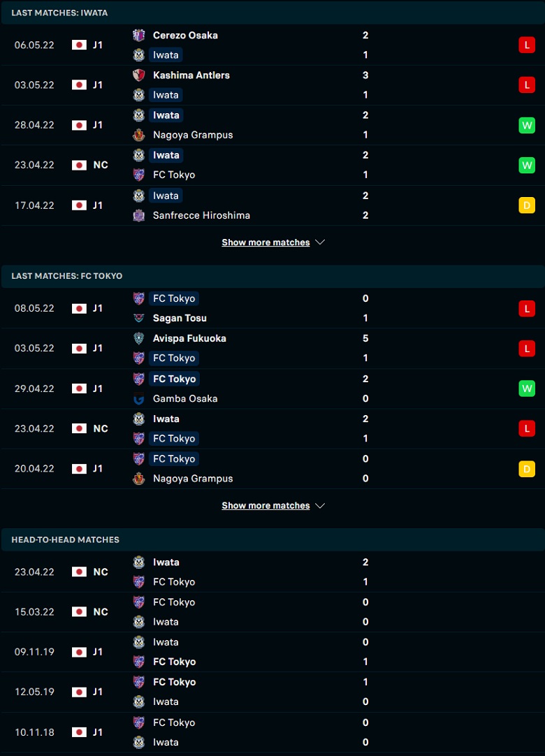Click the Avispa Fukuoka club crest
Image resolution: width=545 pixels, height=756 pixels.
tap(139, 338)
